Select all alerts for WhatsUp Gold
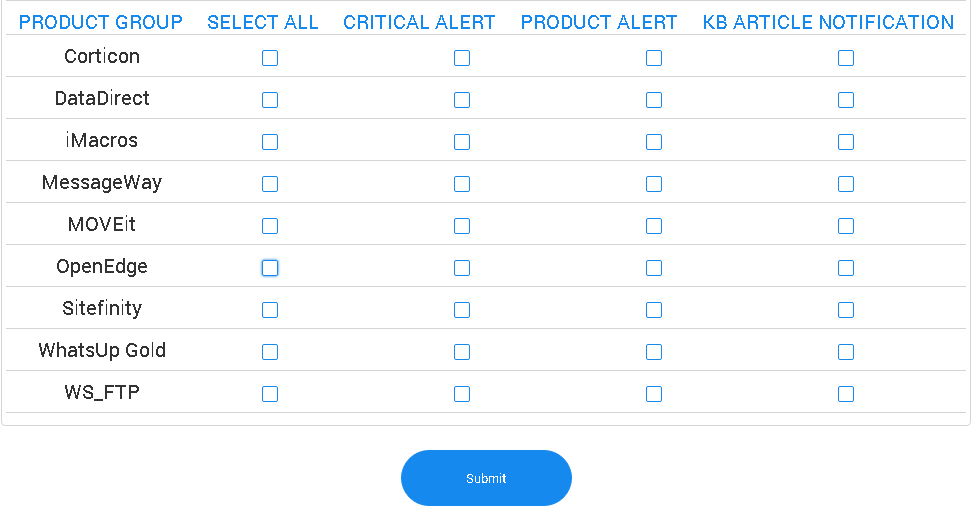Viewport: 971px width, 514px height. (270, 352)
